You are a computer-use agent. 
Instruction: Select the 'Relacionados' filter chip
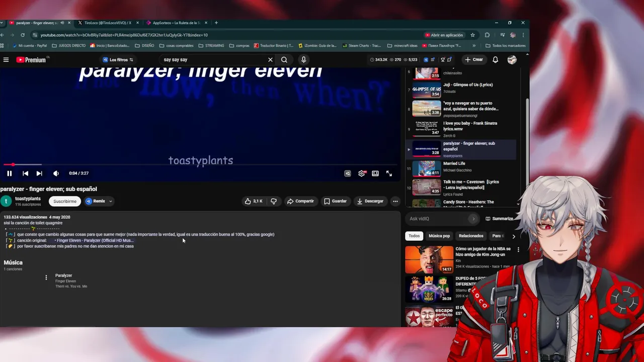tap(471, 236)
